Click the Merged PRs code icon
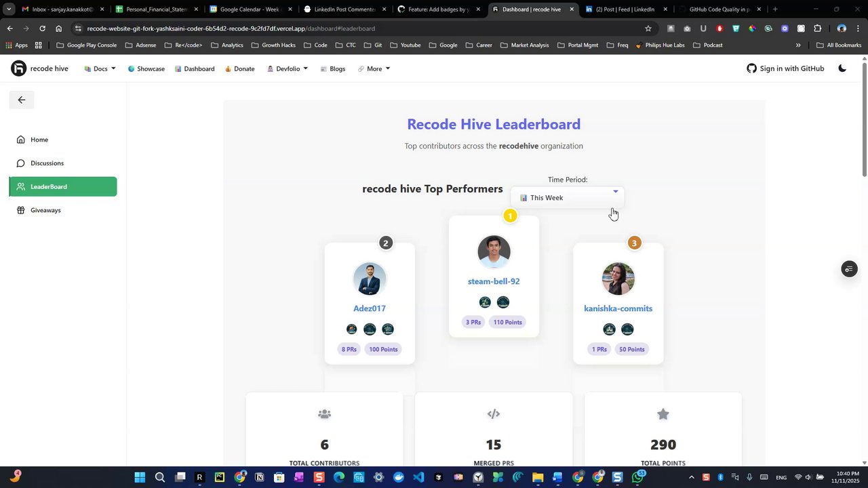Screen dimensions: 868x488 tap(494, 414)
